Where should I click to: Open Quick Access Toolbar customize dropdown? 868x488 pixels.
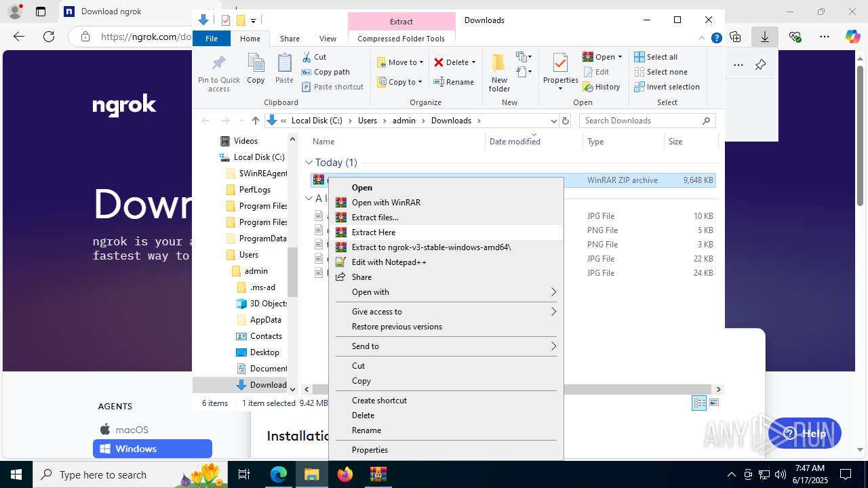(x=253, y=20)
